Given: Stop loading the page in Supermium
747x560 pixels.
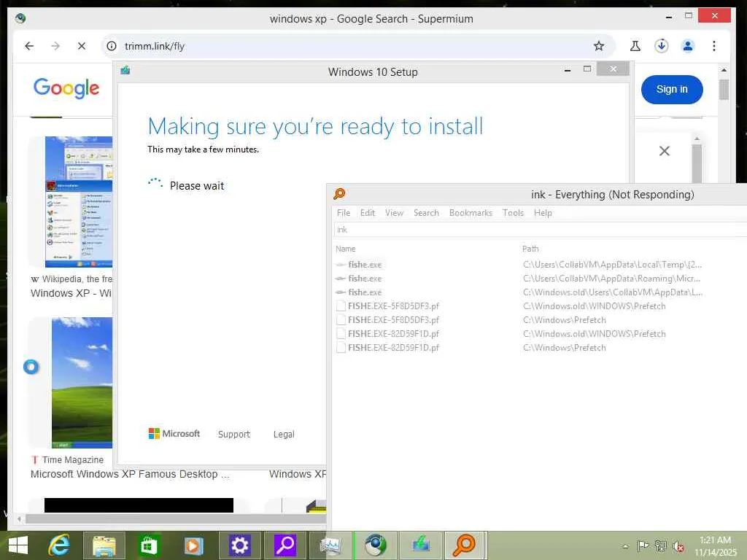Looking at the screenshot, I should pyautogui.click(x=82, y=46).
